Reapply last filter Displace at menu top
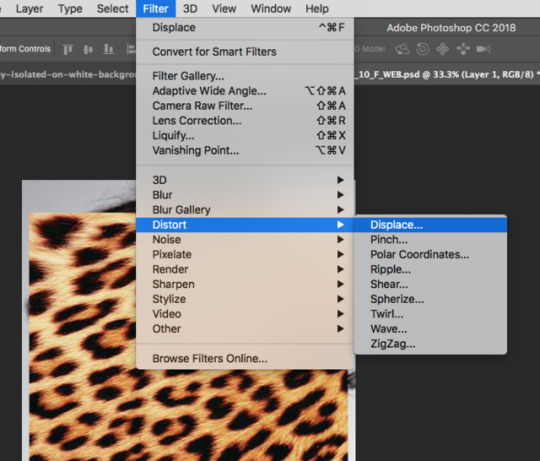Image resolution: width=540 pixels, height=461 pixels. (245, 28)
